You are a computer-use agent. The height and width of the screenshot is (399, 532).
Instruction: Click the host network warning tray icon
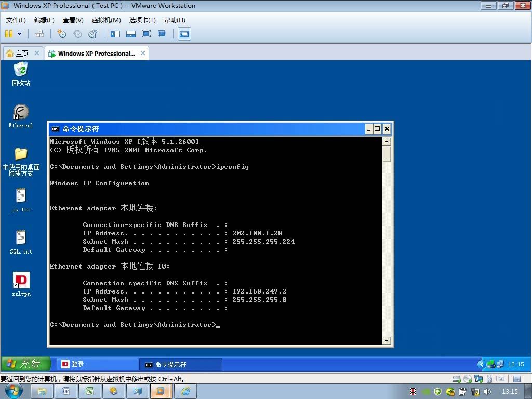click(475, 392)
